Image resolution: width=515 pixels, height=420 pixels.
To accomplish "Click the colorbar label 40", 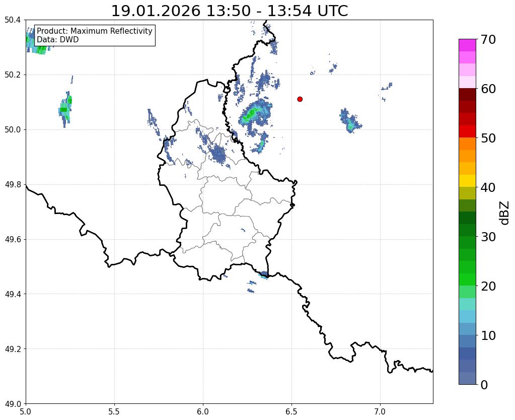I will point(488,187).
